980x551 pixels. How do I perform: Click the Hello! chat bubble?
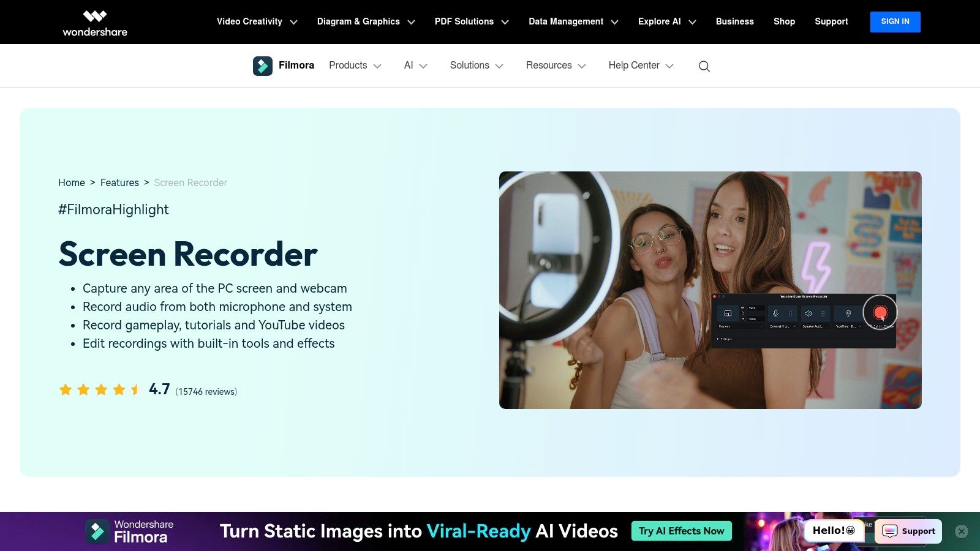coord(833,531)
